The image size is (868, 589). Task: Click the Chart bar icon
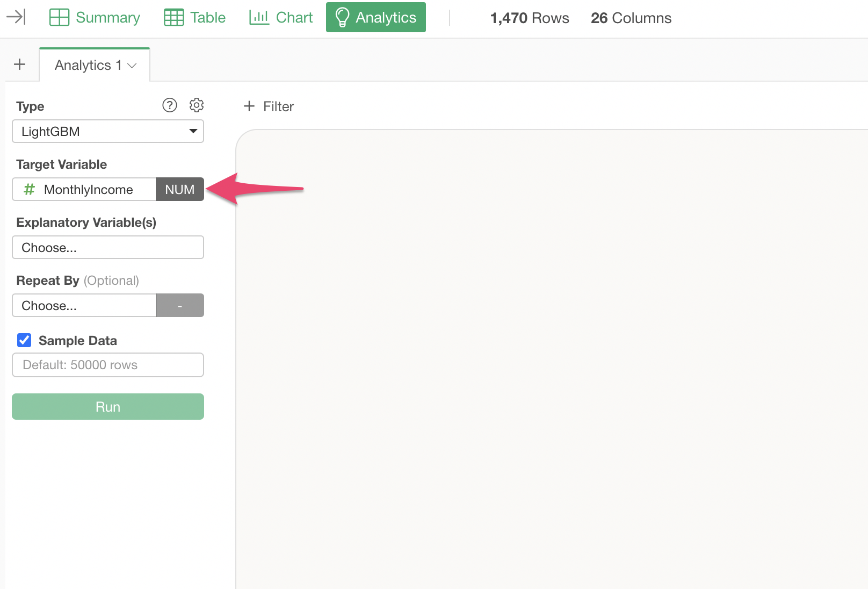pos(259,17)
